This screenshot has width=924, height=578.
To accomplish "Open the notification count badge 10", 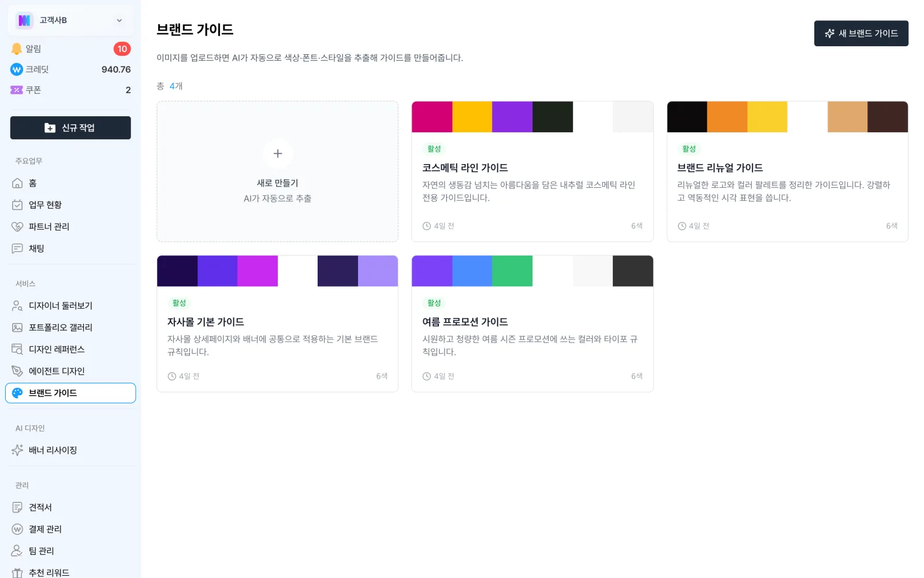I will pos(122,49).
